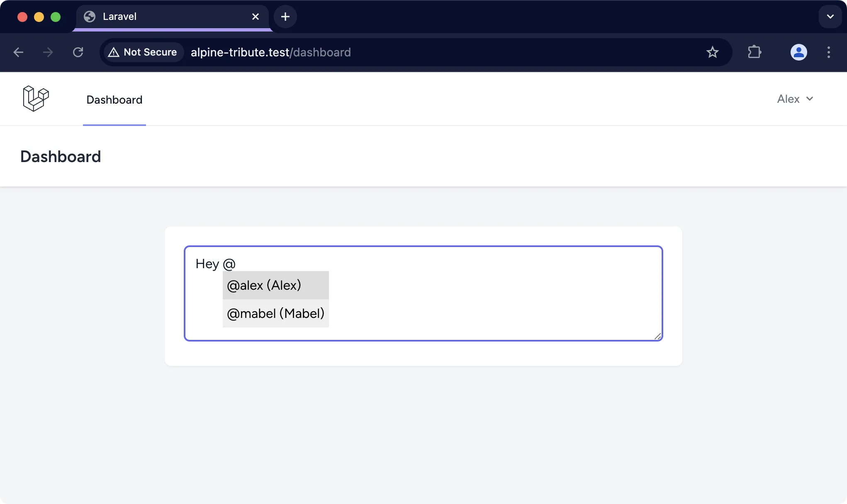847x504 pixels.
Task: Expand the tab search chevron
Action: click(x=830, y=17)
